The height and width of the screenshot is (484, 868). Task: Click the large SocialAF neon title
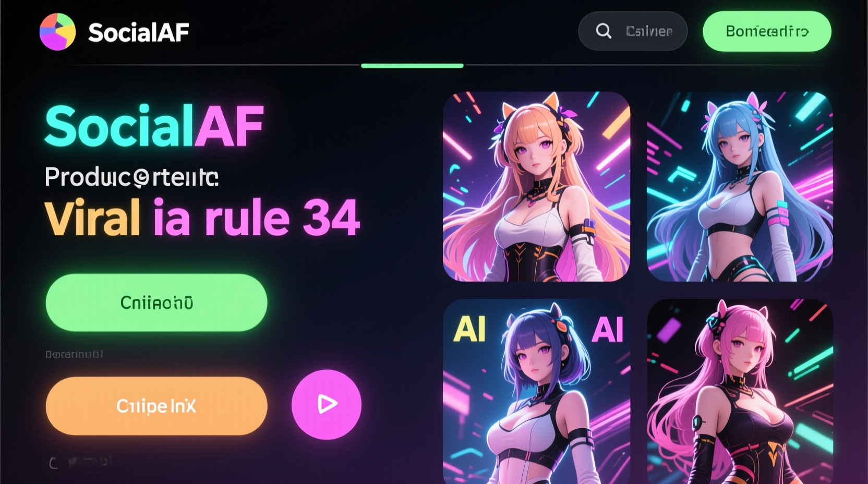pyautogui.click(x=154, y=126)
